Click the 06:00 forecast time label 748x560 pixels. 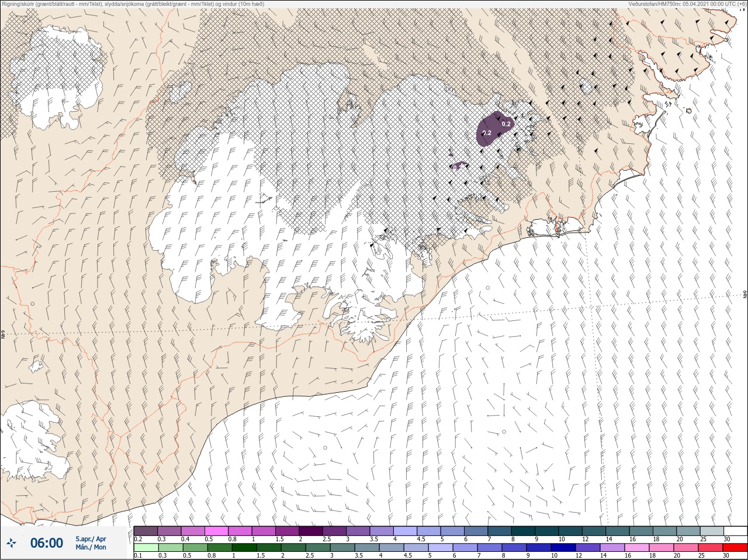(47, 543)
